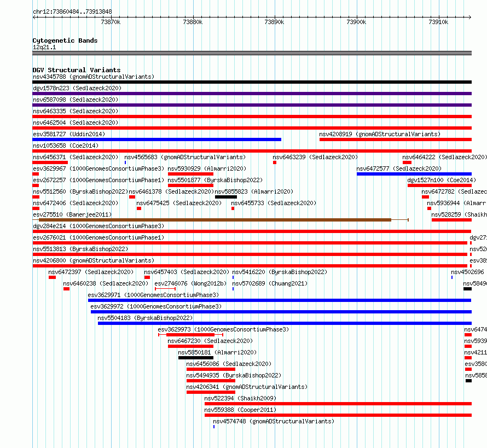
Task: Open esv3629972 1000GenomesConsortiumPhase3 label
Action: coord(156,306)
